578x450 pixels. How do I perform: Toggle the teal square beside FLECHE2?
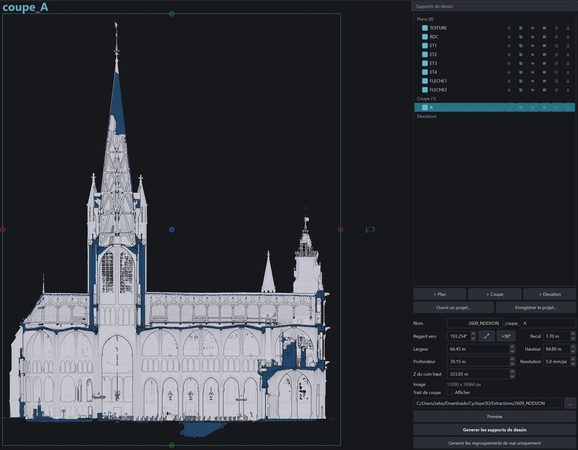(x=425, y=90)
